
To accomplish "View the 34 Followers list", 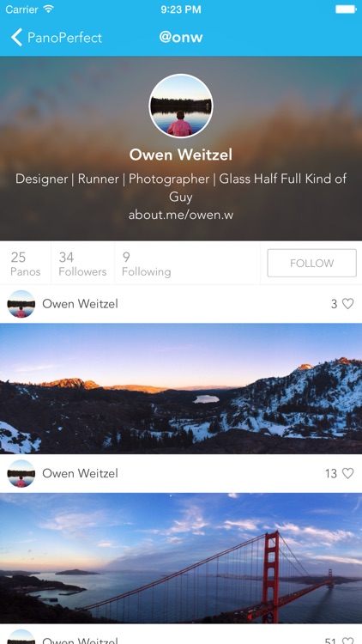I will coord(82,264).
